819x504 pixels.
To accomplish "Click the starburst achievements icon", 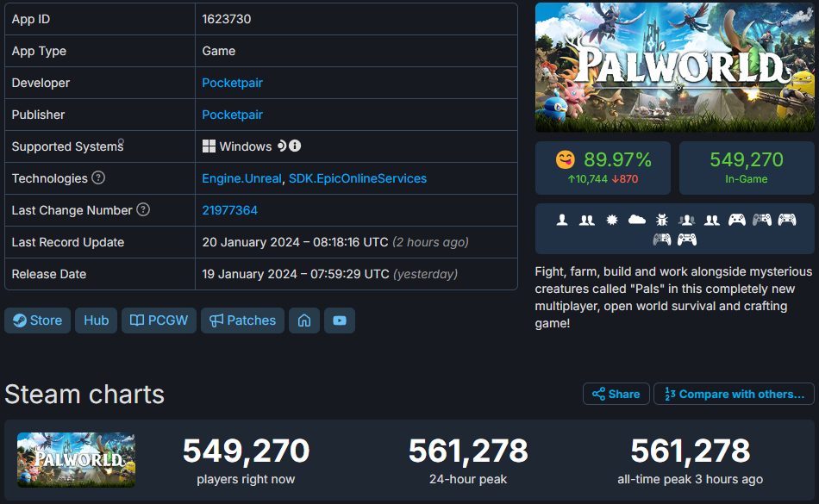I will [x=611, y=221].
